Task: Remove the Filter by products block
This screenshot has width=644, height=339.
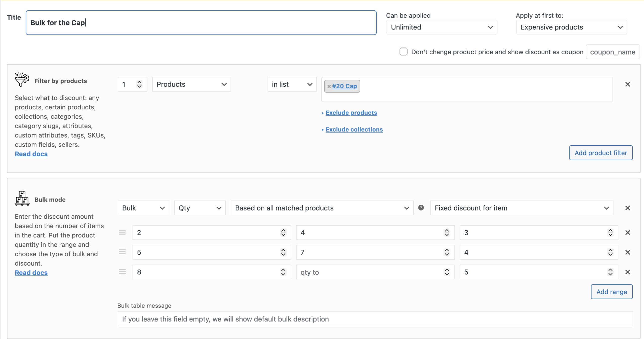Action: click(x=627, y=84)
